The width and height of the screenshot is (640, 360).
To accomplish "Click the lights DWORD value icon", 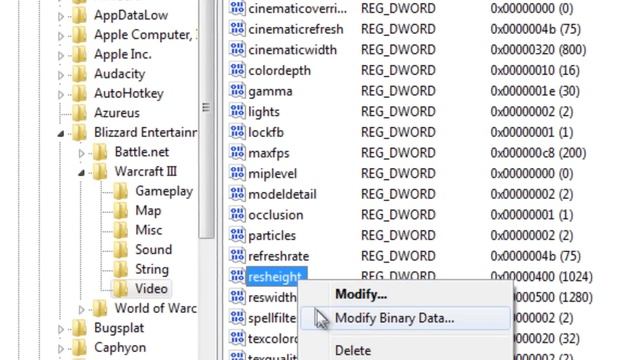I will 237,111.
